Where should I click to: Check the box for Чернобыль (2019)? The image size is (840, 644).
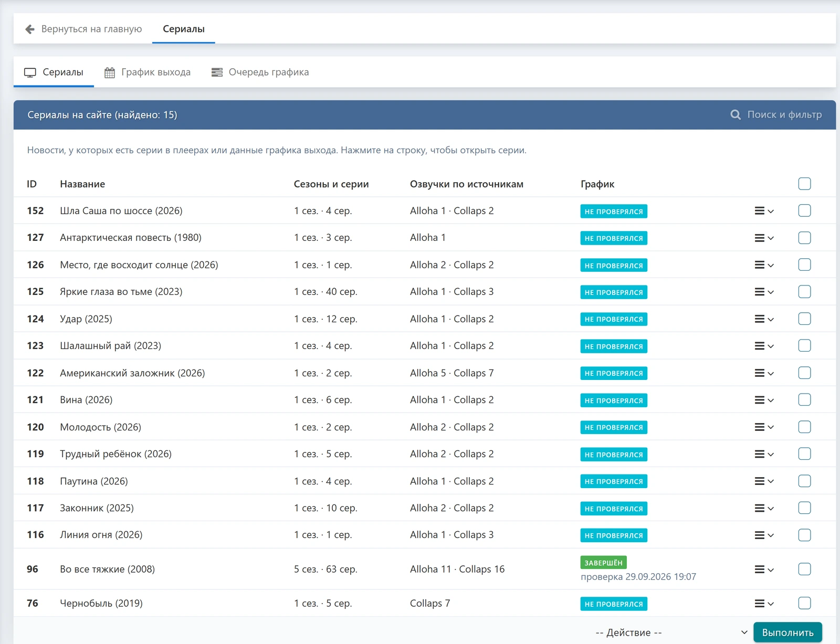[x=804, y=603]
